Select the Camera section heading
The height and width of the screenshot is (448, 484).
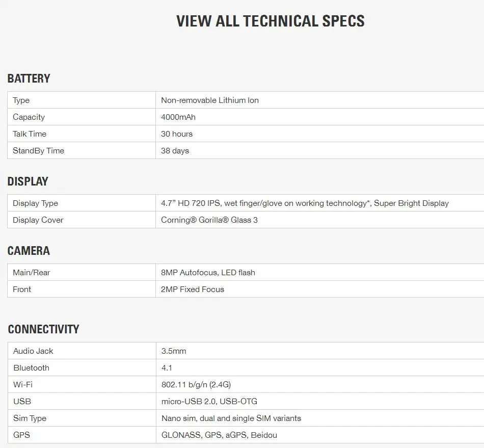29,250
